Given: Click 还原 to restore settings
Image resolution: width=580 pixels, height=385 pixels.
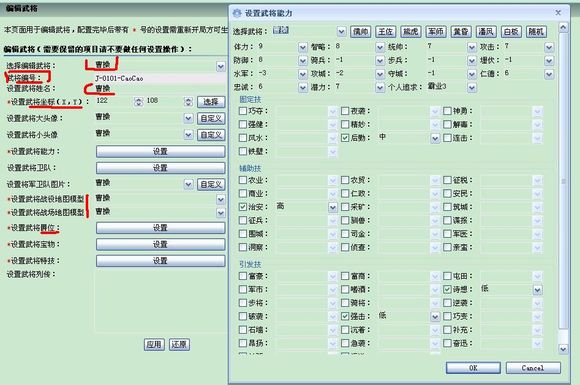Looking at the screenshot, I should coord(179,344).
